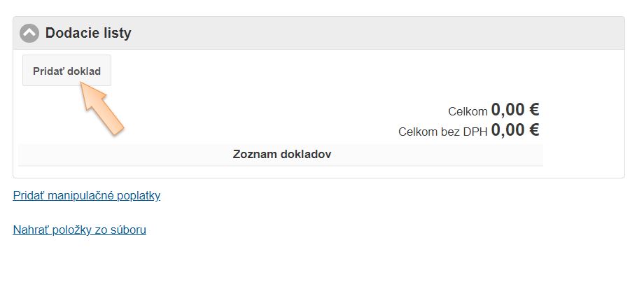Image resolution: width=644 pixels, height=282 pixels.
Task: Click empty space right of Zoznam dokladov row
Action: [582, 154]
